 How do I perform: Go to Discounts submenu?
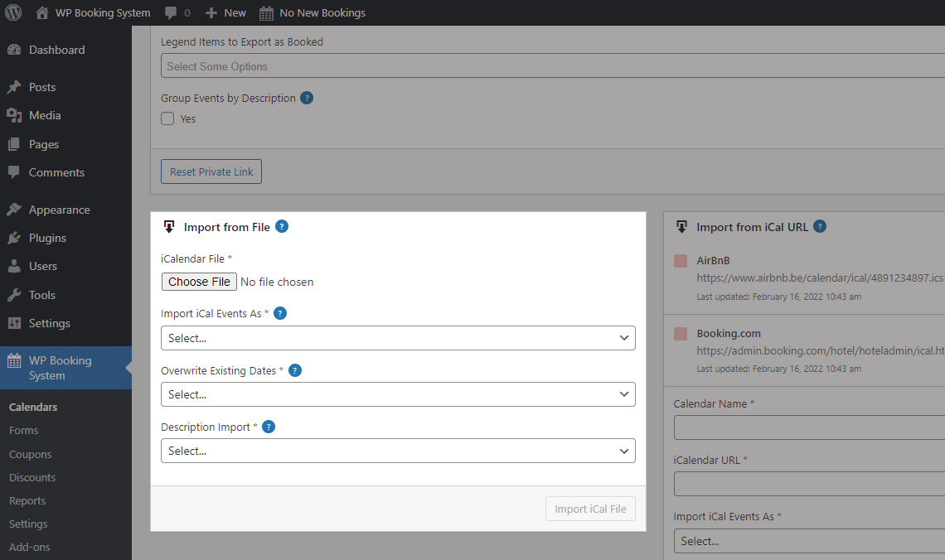click(x=32, y=477)
